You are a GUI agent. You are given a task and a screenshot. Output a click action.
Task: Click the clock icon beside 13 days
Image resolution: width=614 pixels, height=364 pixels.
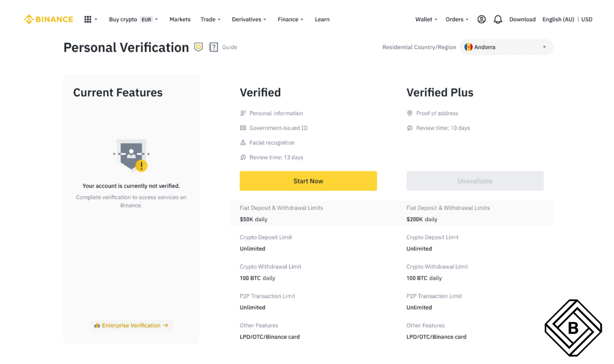(243, 157)
